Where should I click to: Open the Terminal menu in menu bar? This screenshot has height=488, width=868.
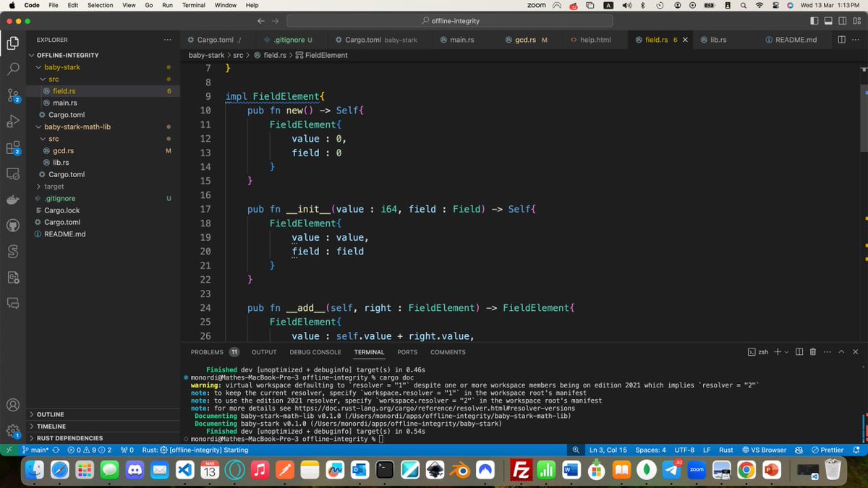click(193, 5)
